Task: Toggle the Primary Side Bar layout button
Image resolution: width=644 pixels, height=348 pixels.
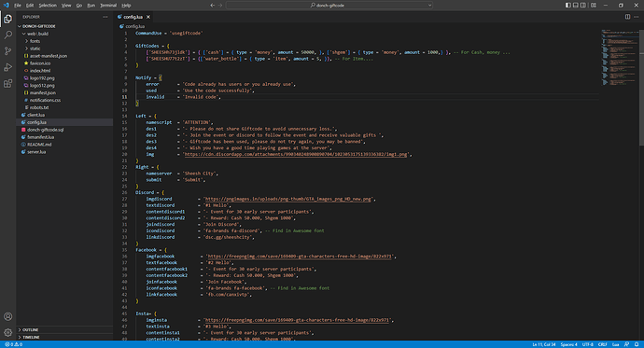Action: click(x=568, y=6)
